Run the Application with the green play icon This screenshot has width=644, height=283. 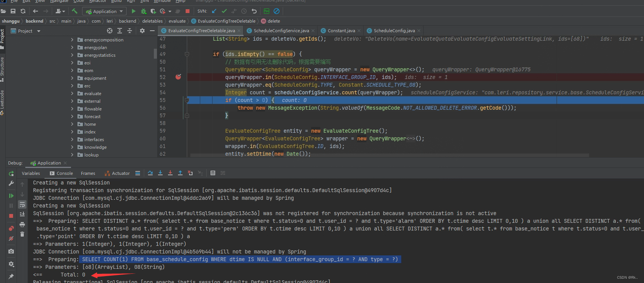pyautogui.click(x=133, y=11)
